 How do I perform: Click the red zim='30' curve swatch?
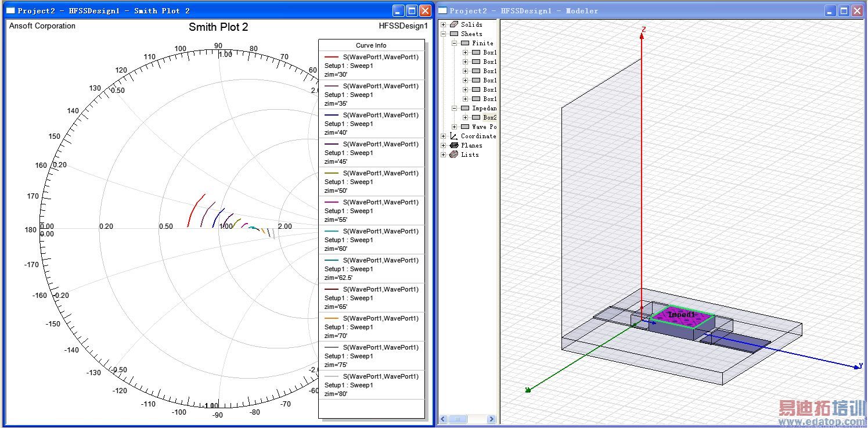[331, 57]
